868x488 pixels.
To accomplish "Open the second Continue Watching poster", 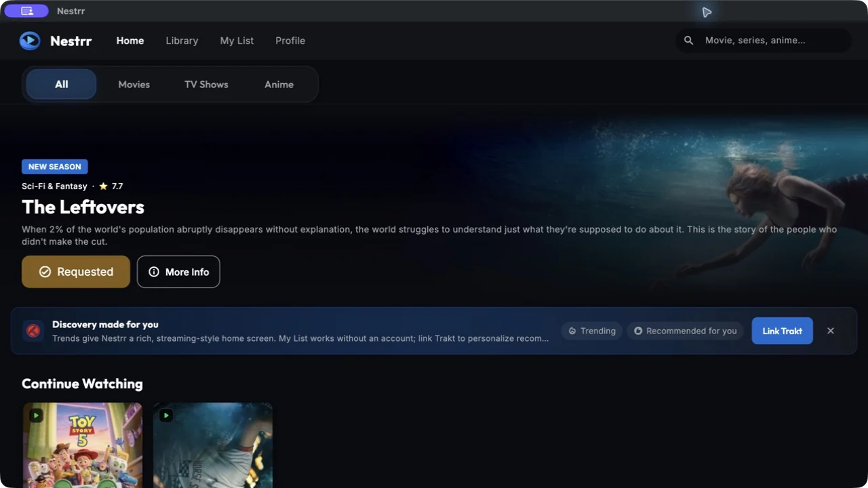I will tap(213, 445).
